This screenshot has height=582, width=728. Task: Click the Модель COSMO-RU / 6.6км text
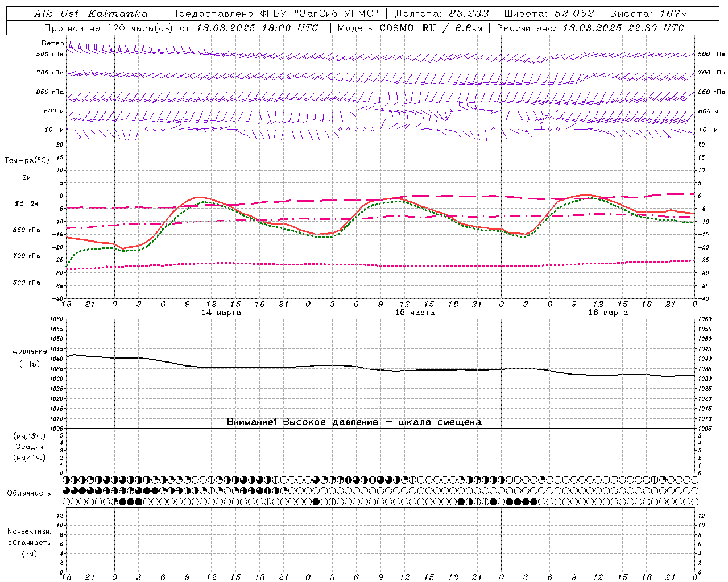[x=409, y=28]
